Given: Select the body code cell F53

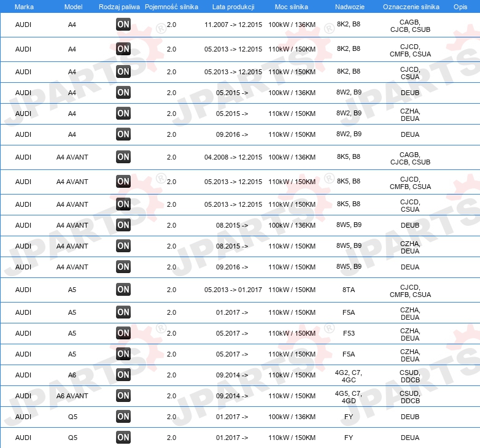Looking at the screenshot, I should click(349, 333).
